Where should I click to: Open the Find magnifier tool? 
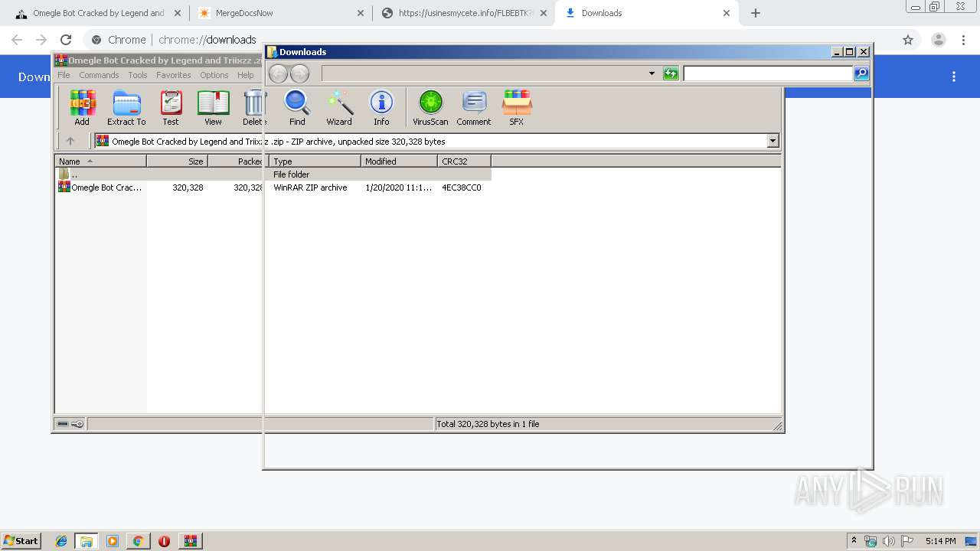pos(297,108)
